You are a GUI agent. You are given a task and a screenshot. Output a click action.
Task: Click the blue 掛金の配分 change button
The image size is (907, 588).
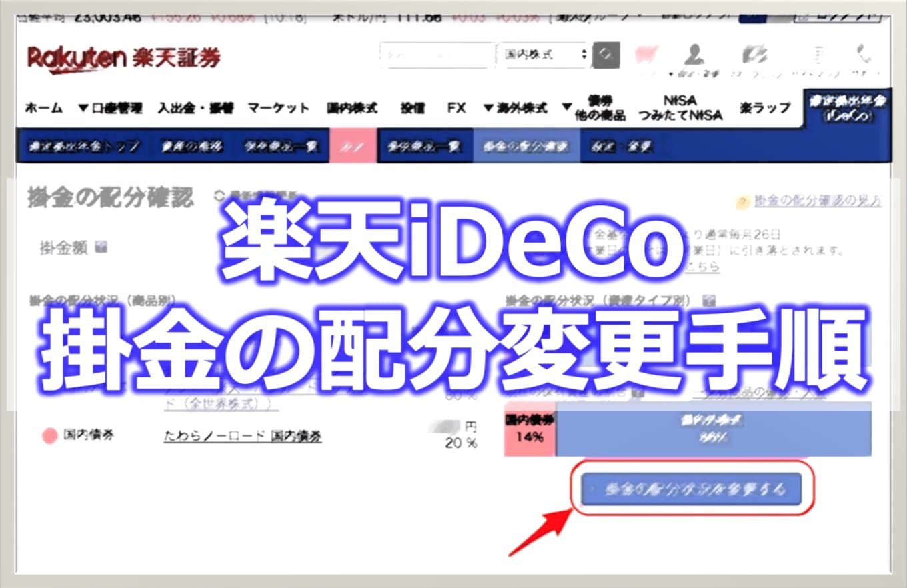691,489
